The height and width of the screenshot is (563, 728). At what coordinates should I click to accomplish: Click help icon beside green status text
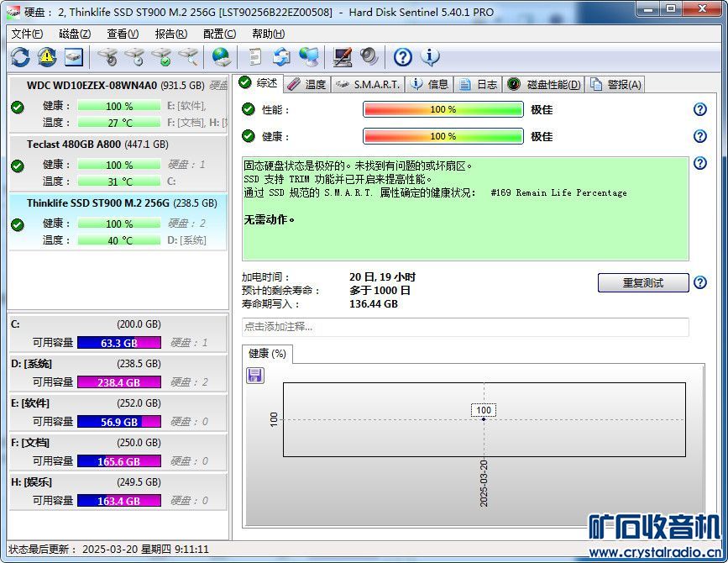point(699,163)
